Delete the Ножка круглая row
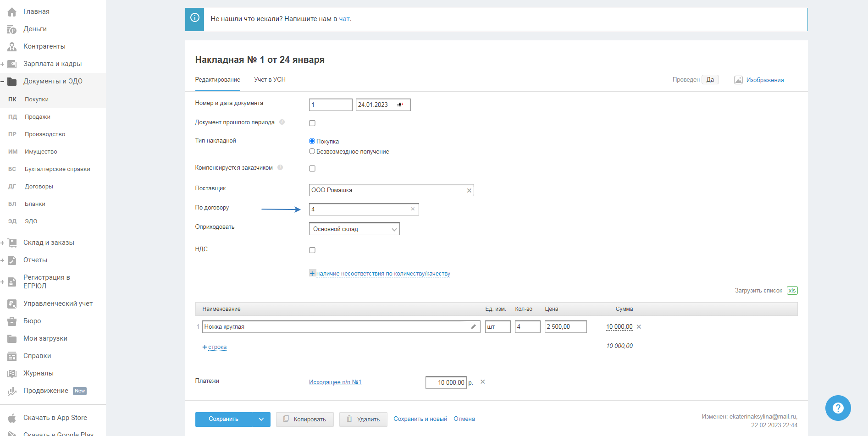868x436 pixels. [639, 327]
